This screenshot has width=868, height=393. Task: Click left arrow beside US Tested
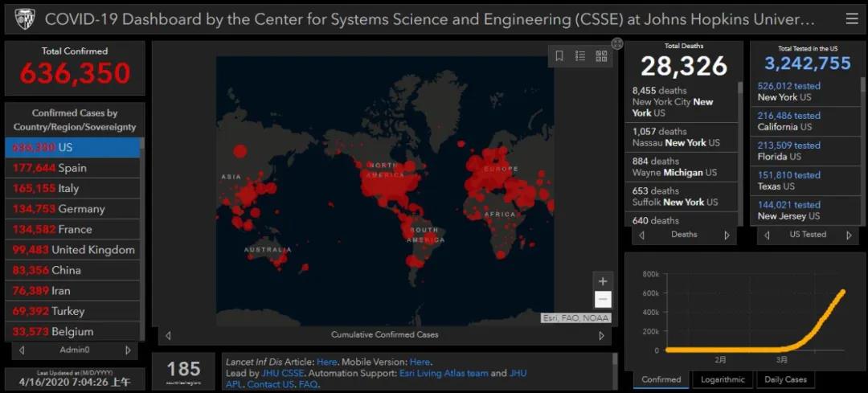click(766, 235)
